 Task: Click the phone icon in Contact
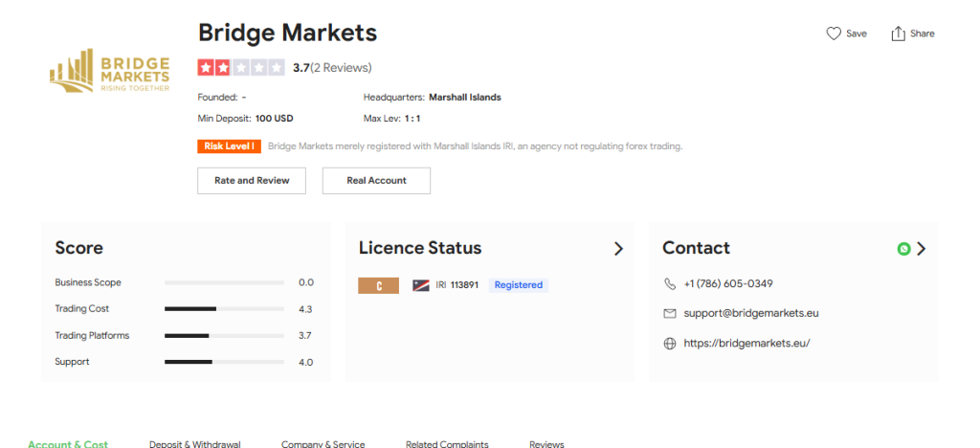click(x=669, y=284)
